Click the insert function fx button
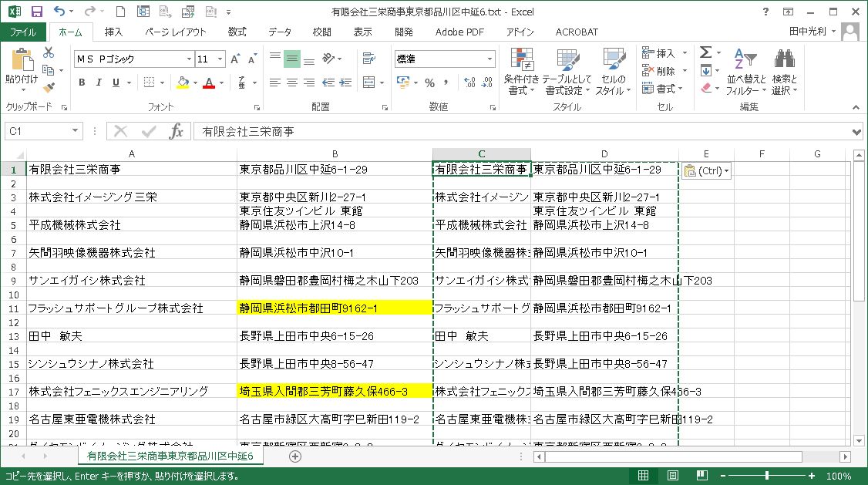The image size is (868, 485). tap(176, 131)
